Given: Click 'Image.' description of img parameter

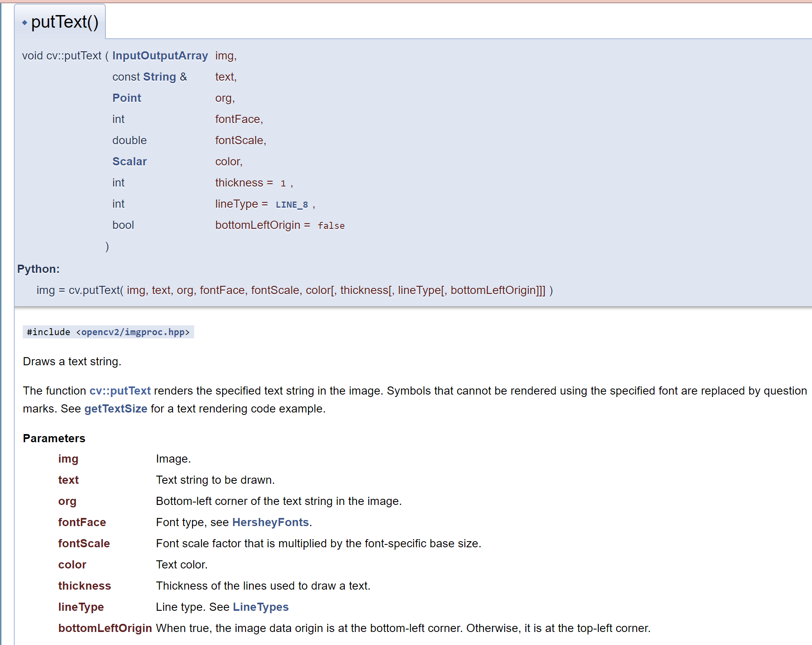Looking at the screenshot, I should pyautogui.click(x=173, y=459).
